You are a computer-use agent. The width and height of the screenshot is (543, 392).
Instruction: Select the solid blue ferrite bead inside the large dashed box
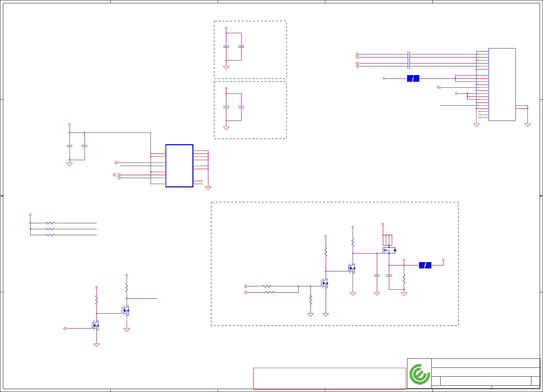(425, 265)
